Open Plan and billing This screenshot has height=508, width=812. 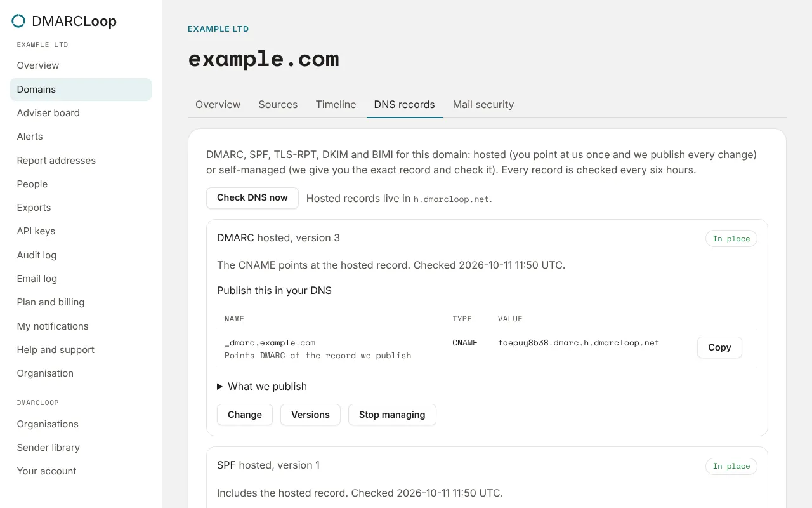81,302
